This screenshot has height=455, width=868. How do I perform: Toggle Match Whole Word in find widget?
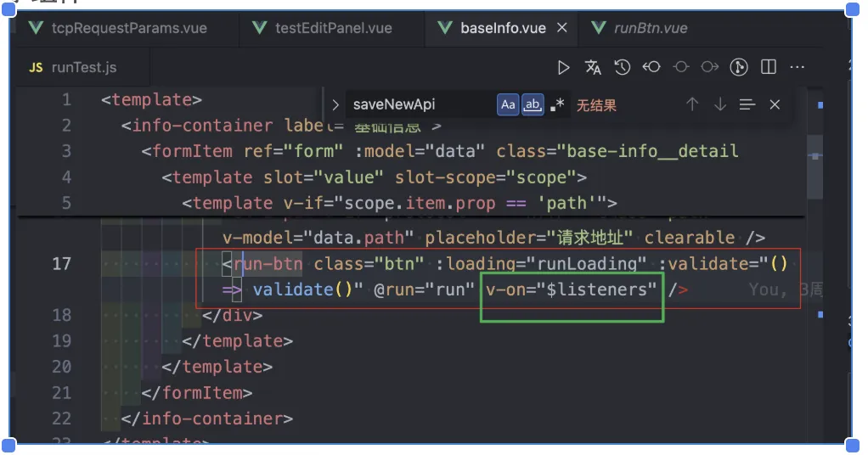tap(533, 105)
